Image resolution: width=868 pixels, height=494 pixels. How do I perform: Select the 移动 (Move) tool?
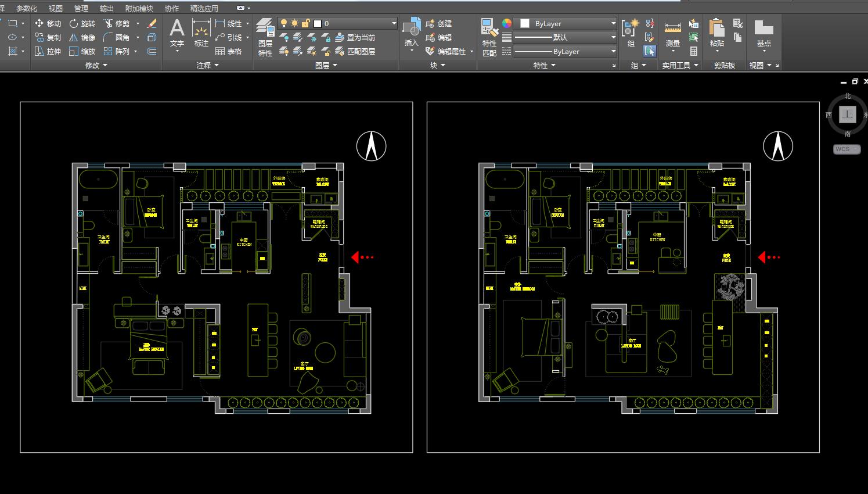click(x=48, y=23)
